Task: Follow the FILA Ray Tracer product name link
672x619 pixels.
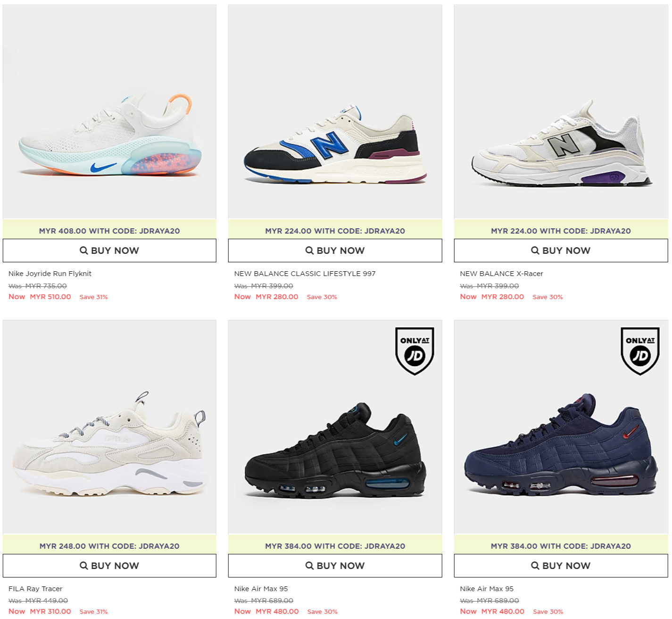Action: (35, 589)
